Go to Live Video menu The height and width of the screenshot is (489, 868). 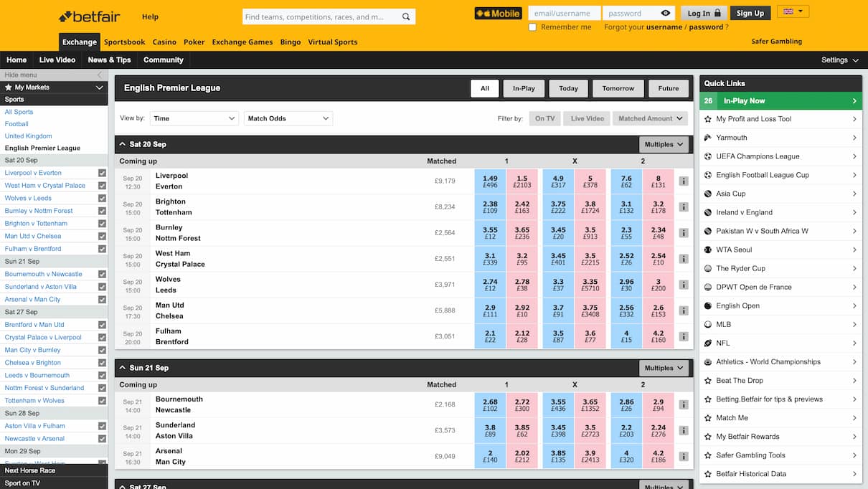tap(57, 60)
